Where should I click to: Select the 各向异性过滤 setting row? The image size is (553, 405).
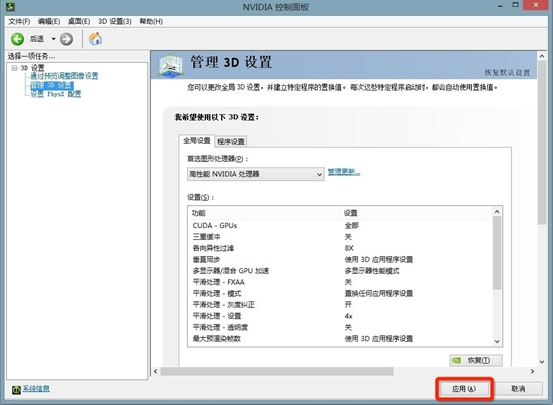340,248
